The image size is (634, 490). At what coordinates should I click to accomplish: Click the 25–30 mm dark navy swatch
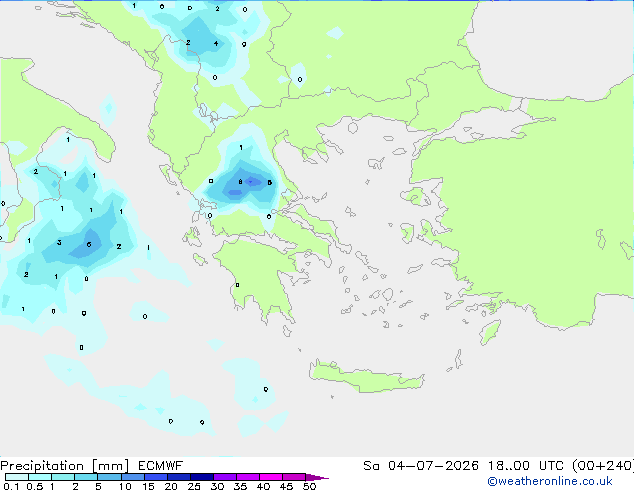[202, 477]
